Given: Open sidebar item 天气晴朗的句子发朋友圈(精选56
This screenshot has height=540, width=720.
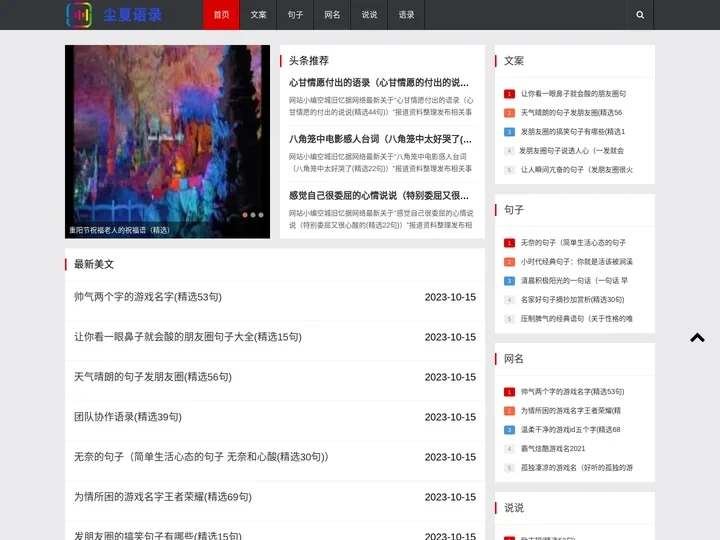Looking at the screenshot, I should pos(571,112).
